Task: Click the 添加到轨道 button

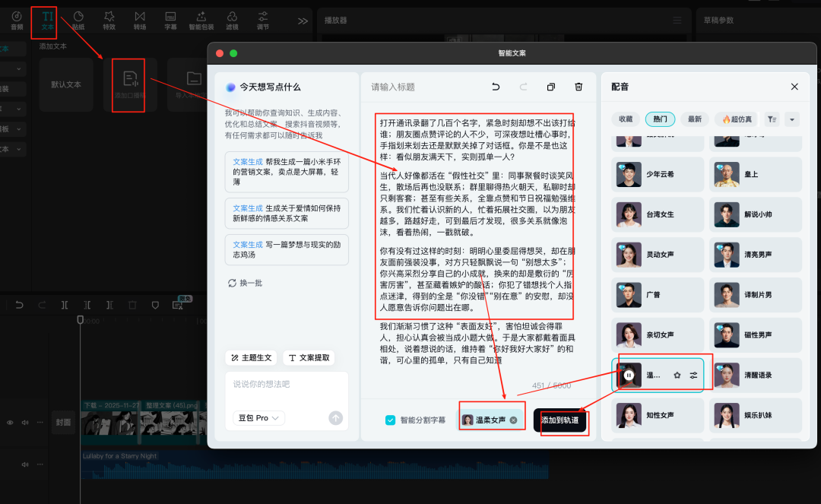Action: (559, 420)
